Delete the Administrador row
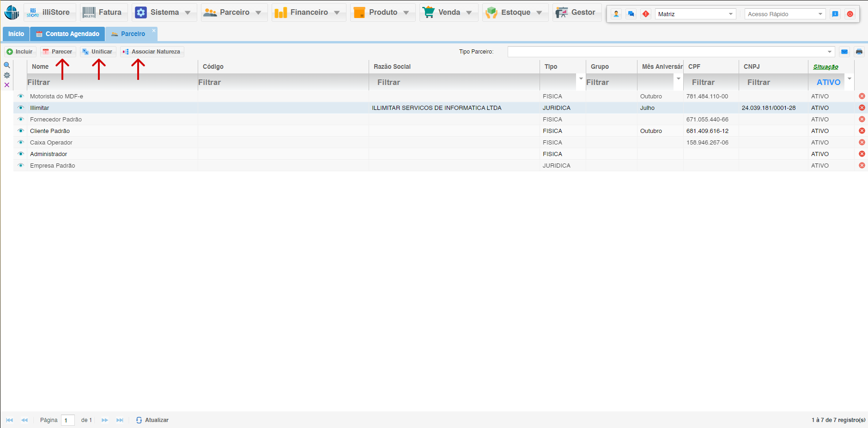The width and height of the screenshot is (868, 428). coord(862,154)
